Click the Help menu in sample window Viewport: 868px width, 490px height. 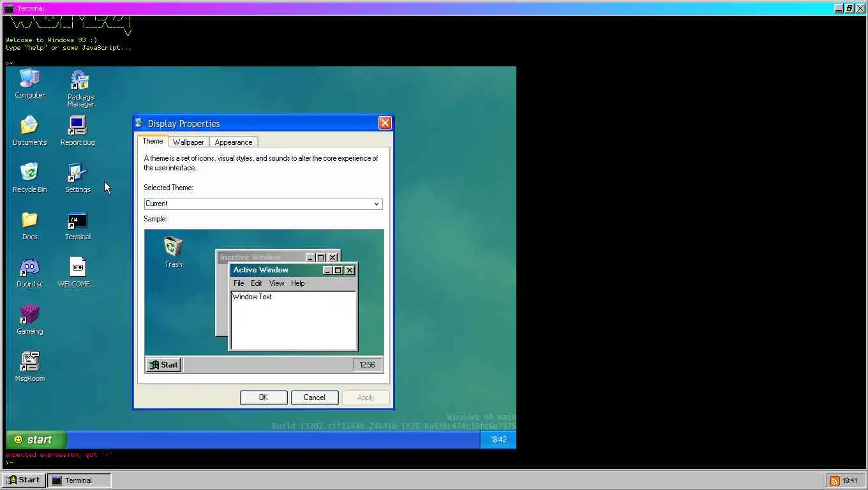click(298, 283)
